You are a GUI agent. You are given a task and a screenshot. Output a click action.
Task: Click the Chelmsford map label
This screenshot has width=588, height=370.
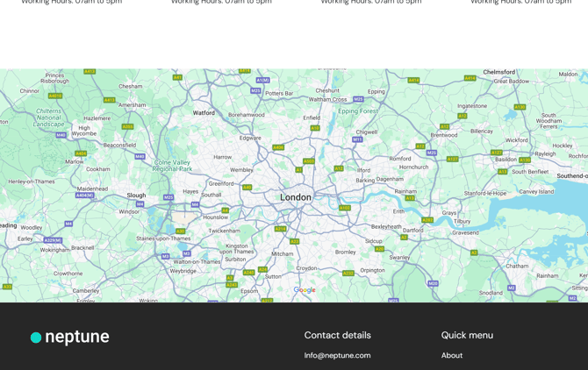point(499,72)
